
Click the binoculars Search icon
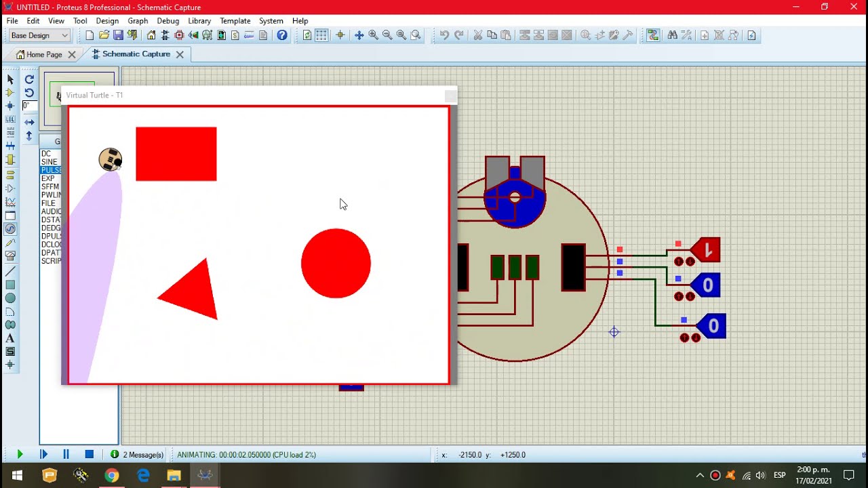672,35
